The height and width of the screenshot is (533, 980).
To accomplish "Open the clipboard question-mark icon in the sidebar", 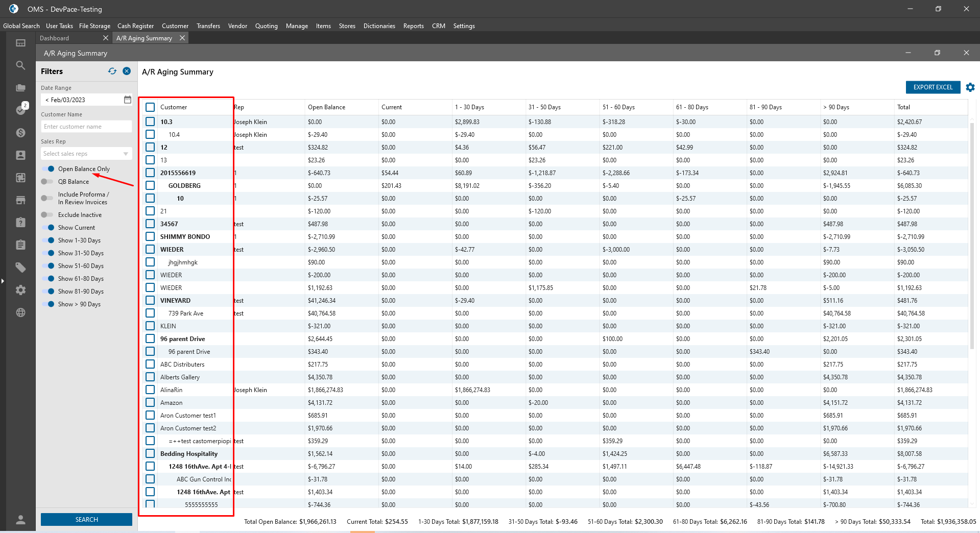I will [20, 222].
